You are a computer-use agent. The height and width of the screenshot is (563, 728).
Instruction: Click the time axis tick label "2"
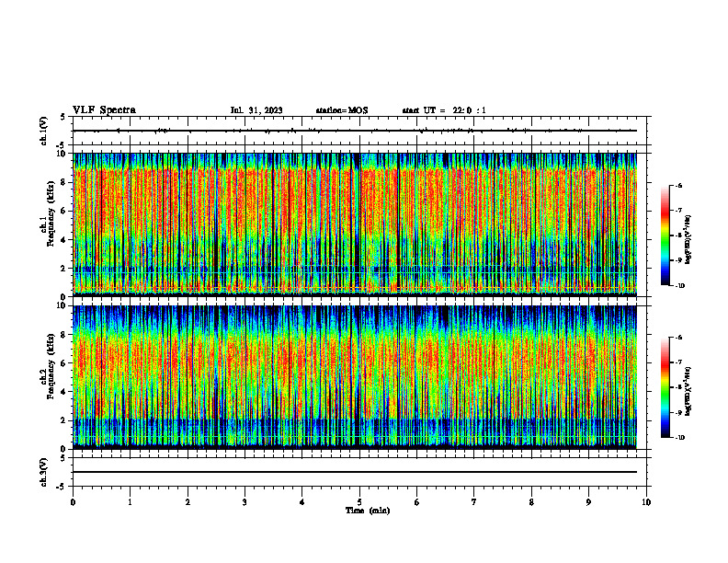pyautogui.click(x=188, y=502)
